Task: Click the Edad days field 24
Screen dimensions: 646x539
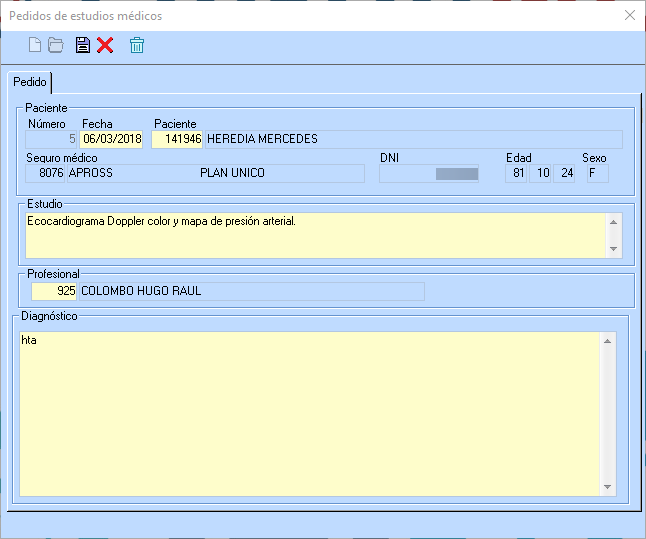Action: (564, 173)
